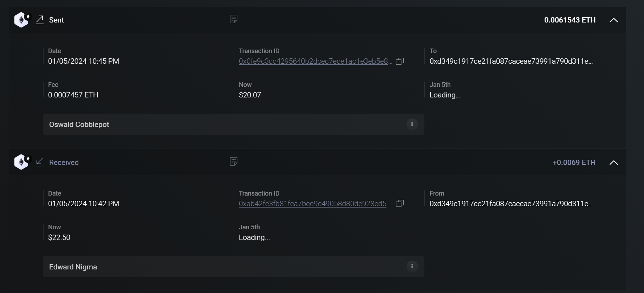Click the Ethereum coin icon on Received row

[21, 162]
